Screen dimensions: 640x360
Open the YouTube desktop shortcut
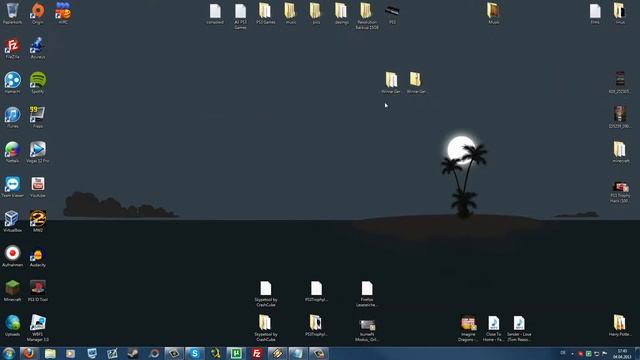point(38,187)
